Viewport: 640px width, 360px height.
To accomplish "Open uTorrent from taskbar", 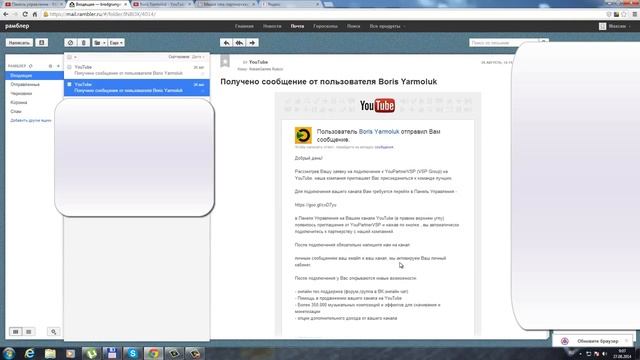I will click(x=91, y=353).
